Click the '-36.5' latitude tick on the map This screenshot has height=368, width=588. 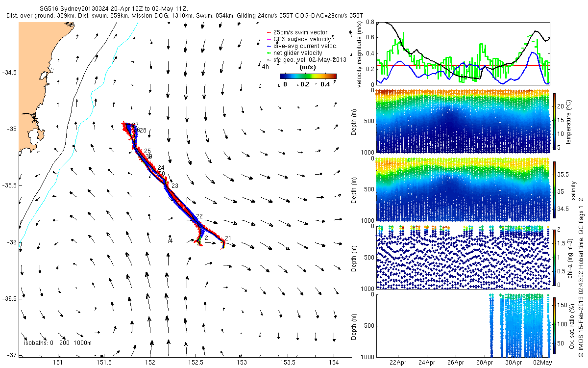9,298
